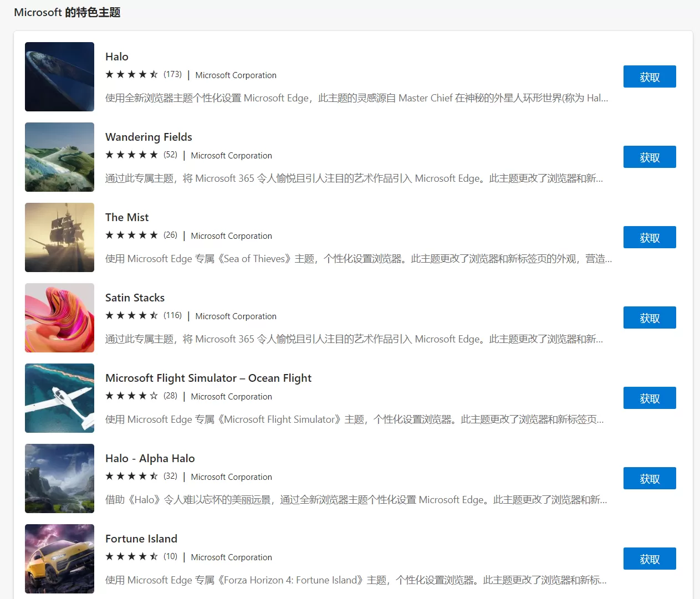Open the Halo theme thumbnail
Screen dimensions: 700x599
59,76
